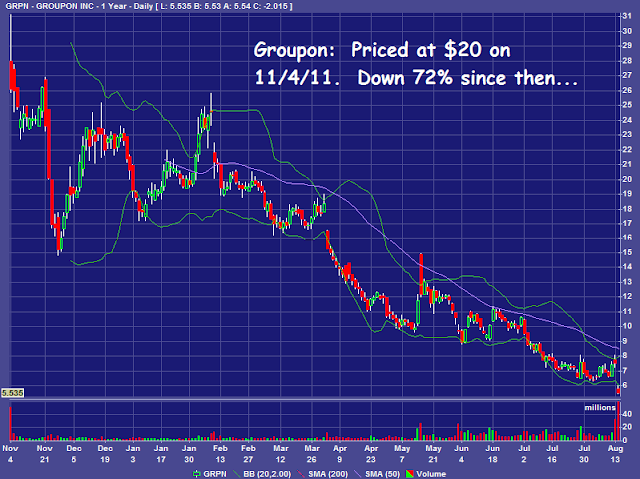Screen dimensions: 640x479
Task: Click the 'Jan 30' date axis label
Action: coord(189,454)
